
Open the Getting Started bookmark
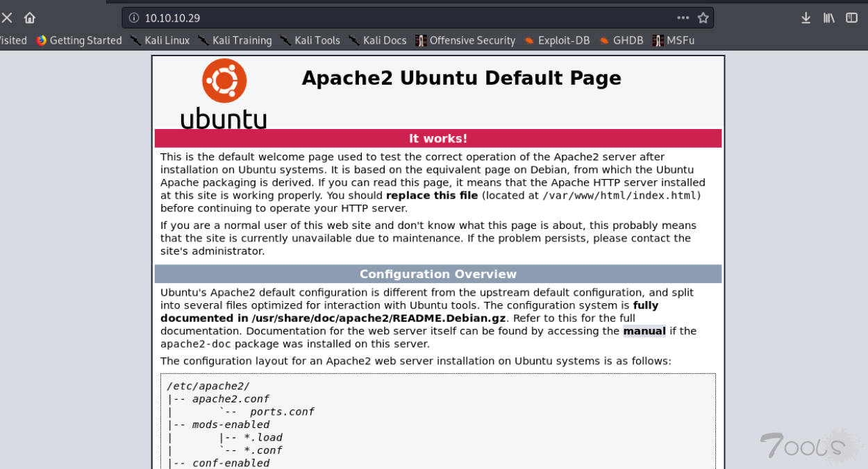click(79, 40)
